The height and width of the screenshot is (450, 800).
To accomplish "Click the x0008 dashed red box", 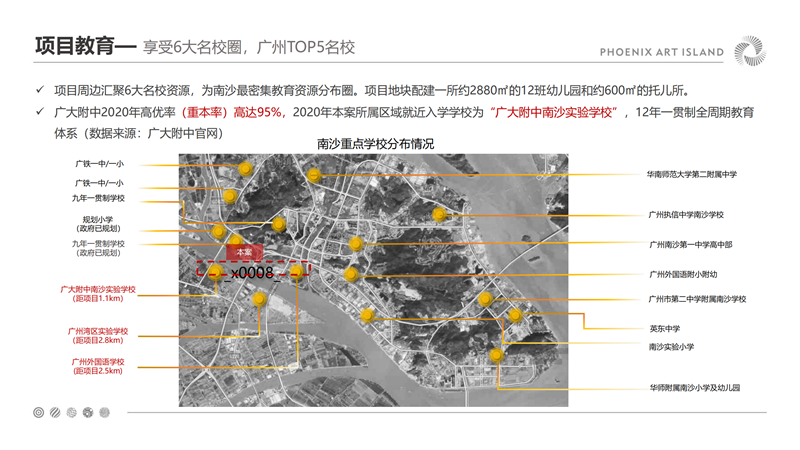I will pos(254,272).
